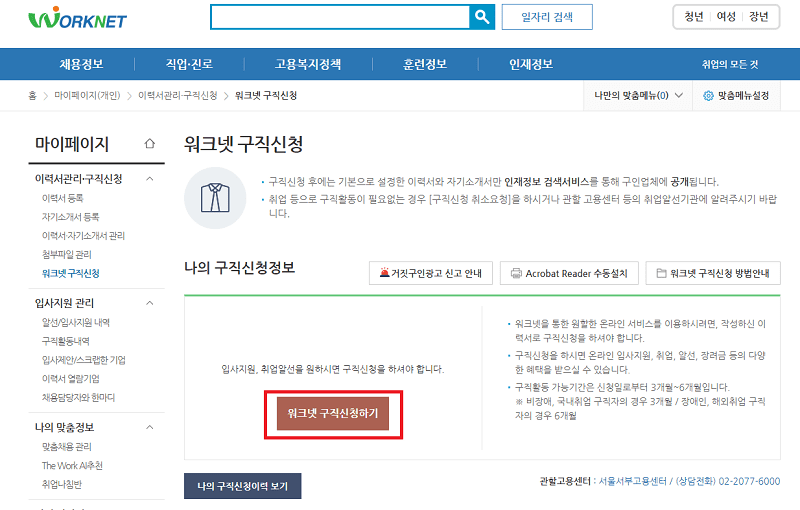The image size is (800, 510).
Task: Open 자기소개서 등록 in sidebar
Action: (x=70, y=217)
